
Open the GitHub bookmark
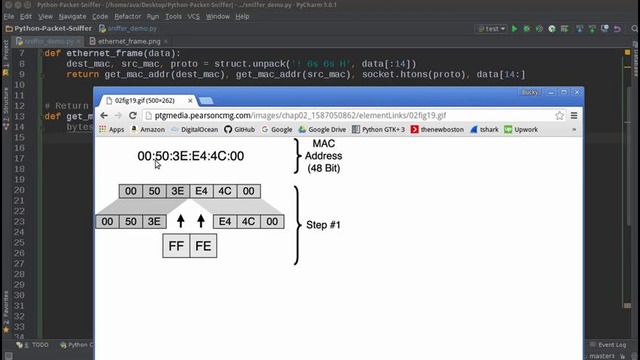[x=240, y=129]
